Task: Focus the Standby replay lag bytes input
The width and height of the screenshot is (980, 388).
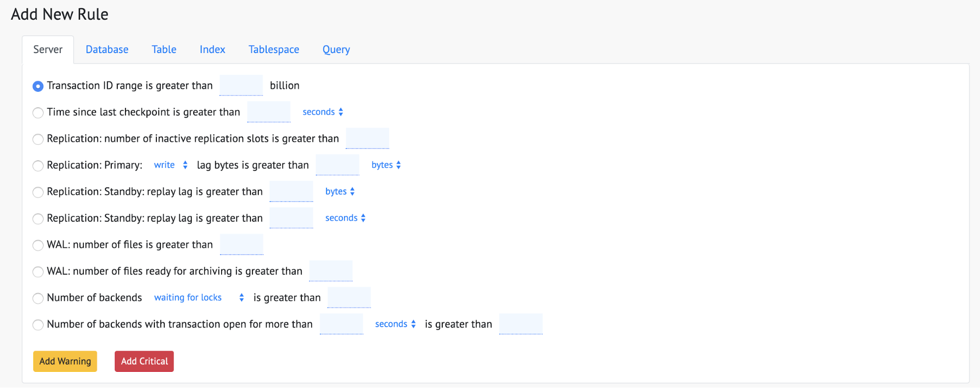Action: point(291,191)
